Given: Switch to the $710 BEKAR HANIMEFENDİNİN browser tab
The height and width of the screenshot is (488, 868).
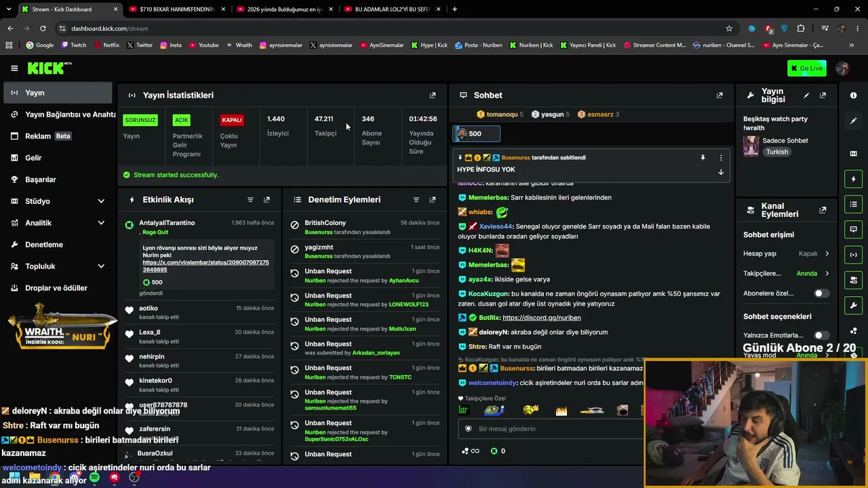Looking at the screenshot, I should [176, 9].
